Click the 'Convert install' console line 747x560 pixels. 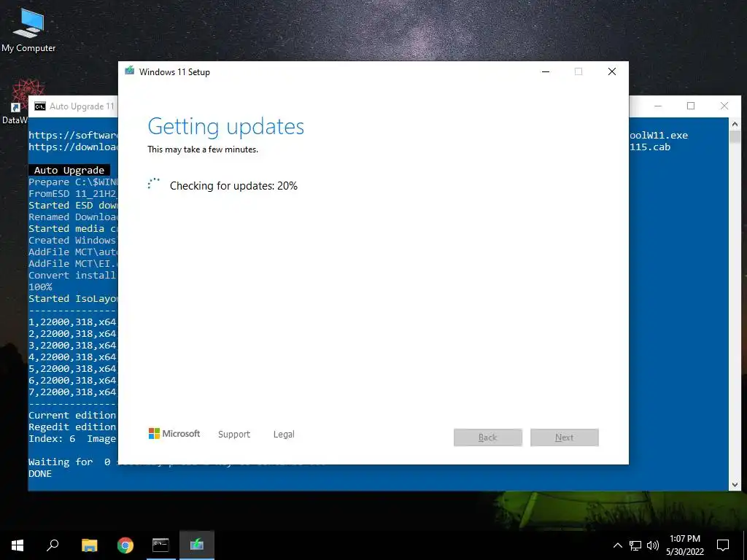point(72,275)
